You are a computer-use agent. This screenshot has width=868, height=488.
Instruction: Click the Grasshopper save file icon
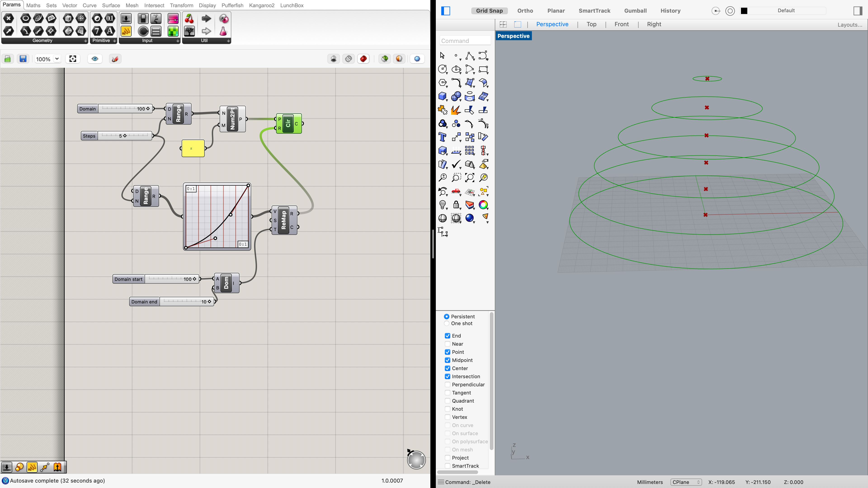pyautogui.click(x=23, y=59)
